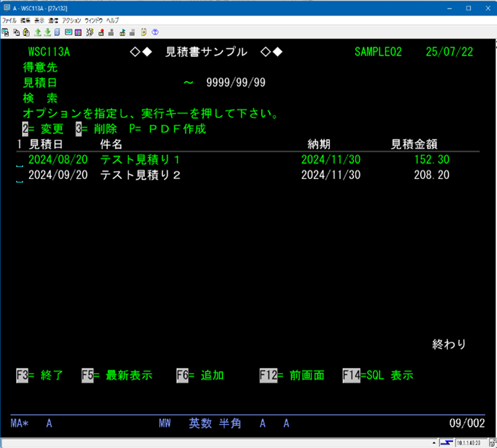This screenshot has height=448, width=497.
Task: Click the F14 SQL 表示 function key
Action: click(x=378, y=375)
